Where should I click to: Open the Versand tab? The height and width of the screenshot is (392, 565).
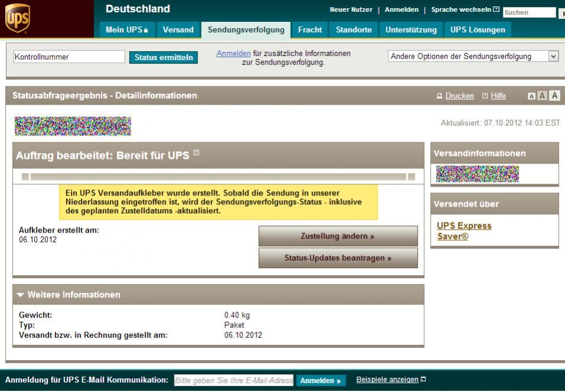pyautogui.click(x=178, y=30)
